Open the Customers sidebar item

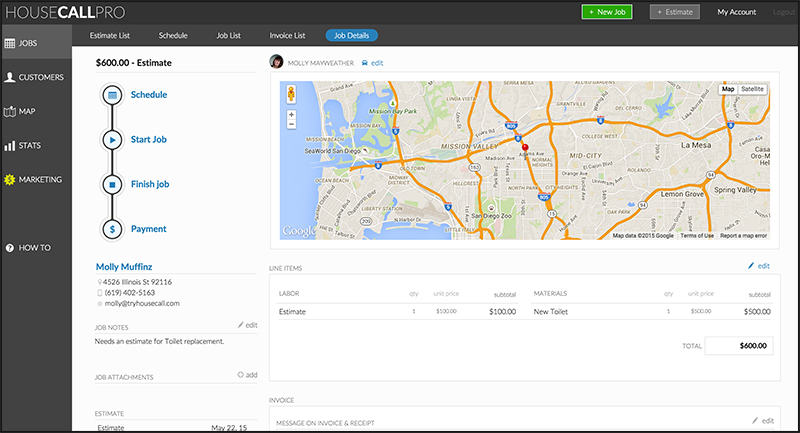pos(36,78)
